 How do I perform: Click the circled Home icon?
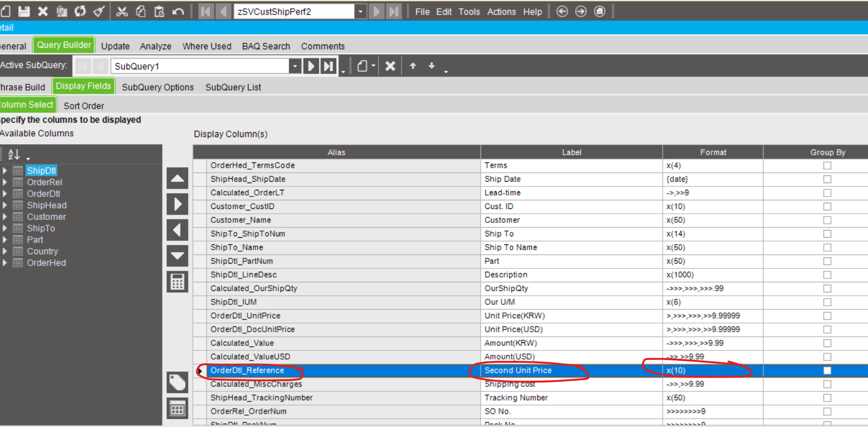point(599,11)
